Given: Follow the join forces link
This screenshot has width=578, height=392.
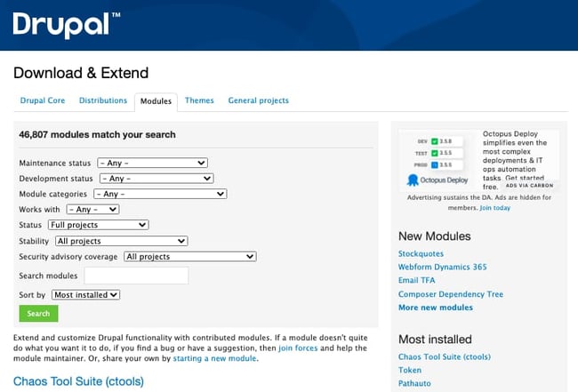Looking at the screenshot, I should pyautogui.click(x=298, y=348).
